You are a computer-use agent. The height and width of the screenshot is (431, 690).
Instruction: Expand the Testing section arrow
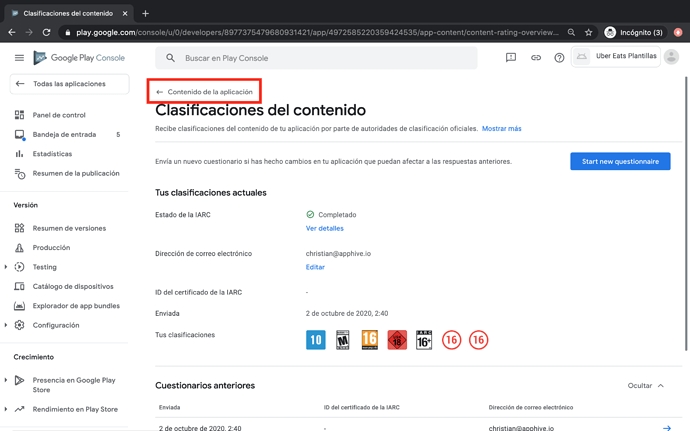click(6, 267)
